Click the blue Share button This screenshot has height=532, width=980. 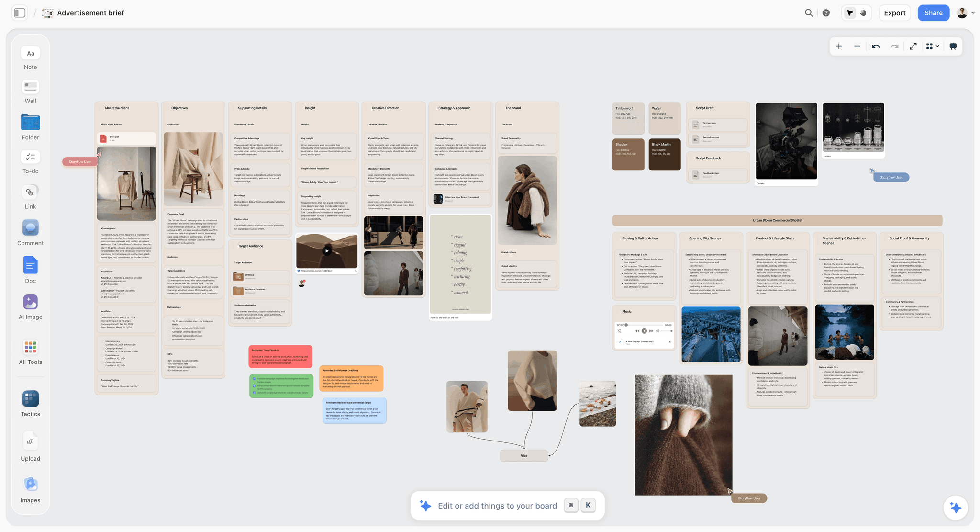coord(933,13)
